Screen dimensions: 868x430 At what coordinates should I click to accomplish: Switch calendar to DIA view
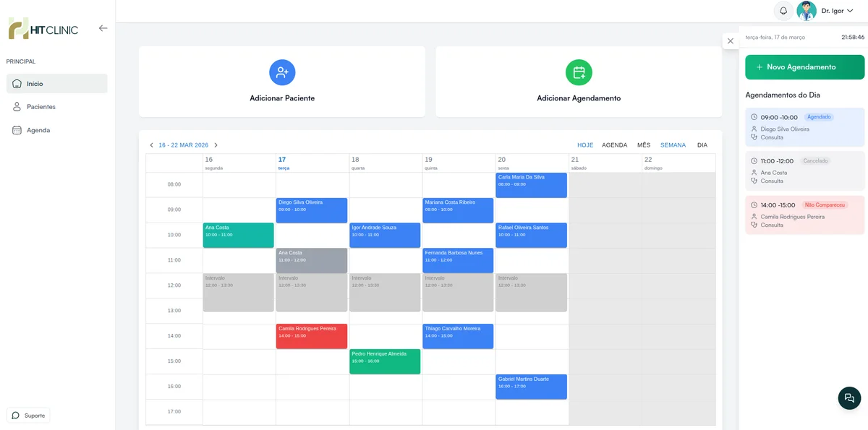click(x=702, y=145)
